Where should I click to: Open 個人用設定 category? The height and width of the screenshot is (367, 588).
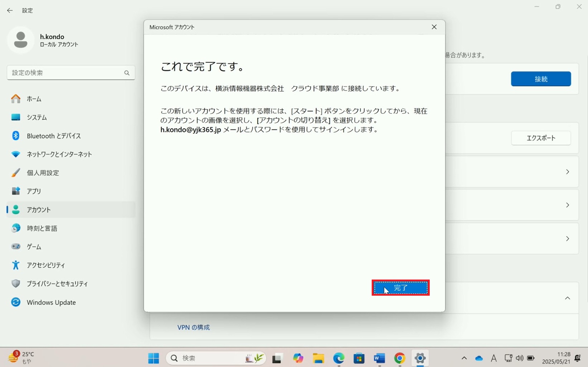coord(71,173)
